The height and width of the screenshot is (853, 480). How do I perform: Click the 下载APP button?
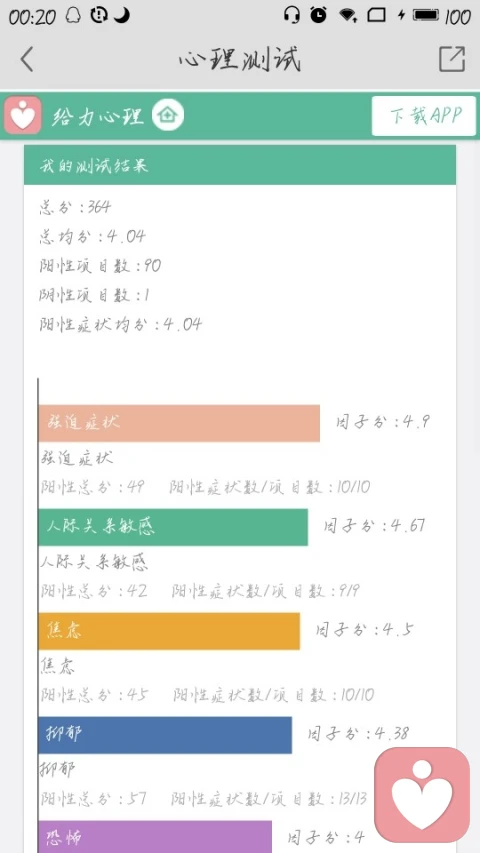424,116
